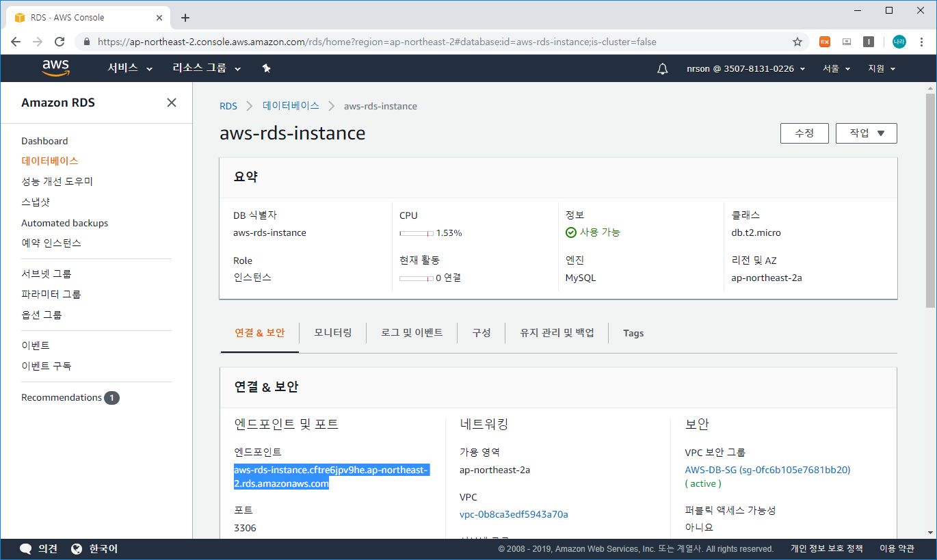937x560 pixels.
Task: Switch to the 모니터링 tab
Action: [x=333, y=333]
